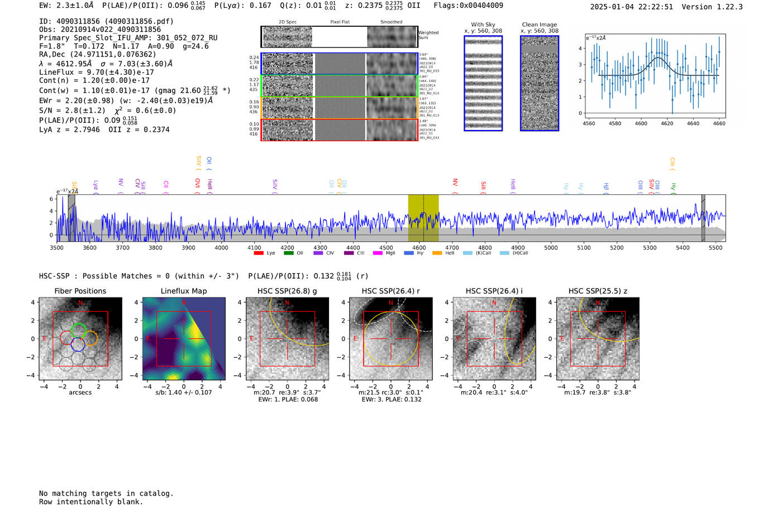Click the orange HeII legend swatch
Viewport: 782px width, 532px height.
click(437, 253)
